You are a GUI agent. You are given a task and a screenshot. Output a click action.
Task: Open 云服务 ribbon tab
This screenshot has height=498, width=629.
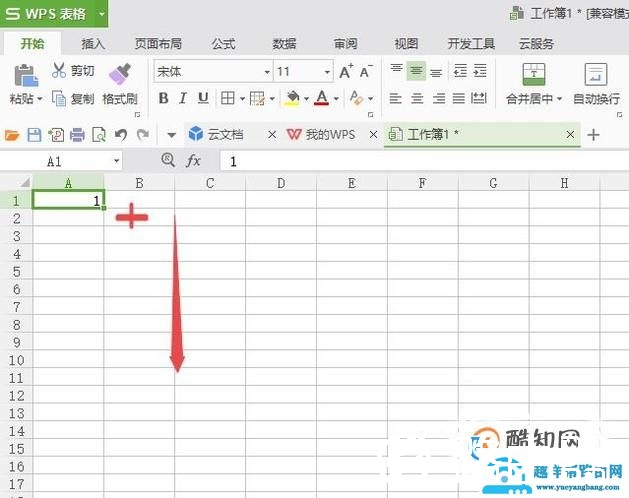point(536,43)
